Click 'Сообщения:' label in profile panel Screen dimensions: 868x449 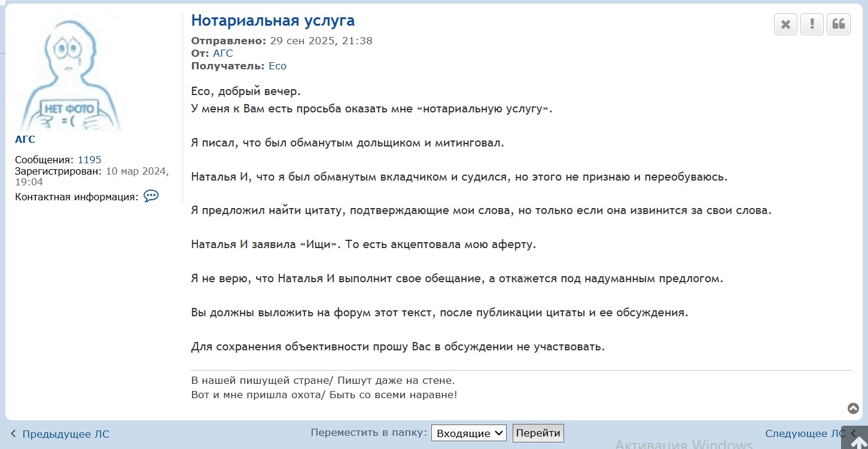[x=45, y=160]
